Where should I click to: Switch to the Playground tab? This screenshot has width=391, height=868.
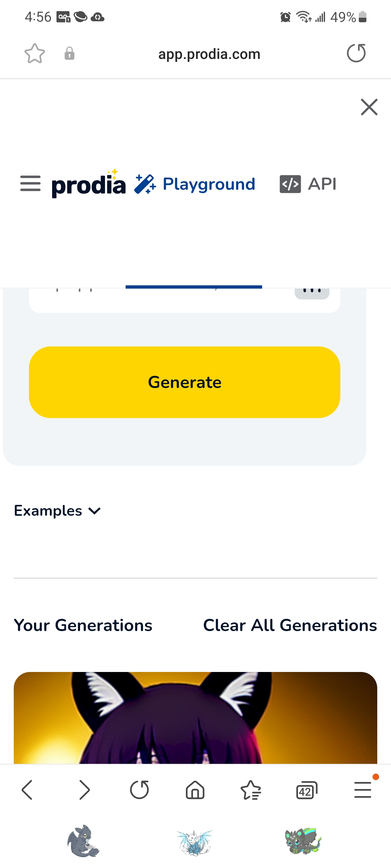[195, 184]
